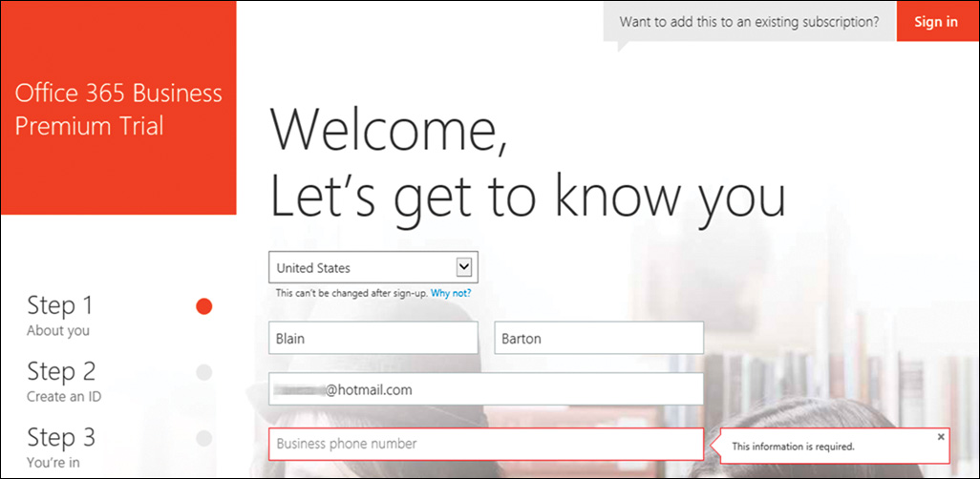980x479 pixels.
Task: Select the gray Step 3 indicator dot
Action: [203, 438]
